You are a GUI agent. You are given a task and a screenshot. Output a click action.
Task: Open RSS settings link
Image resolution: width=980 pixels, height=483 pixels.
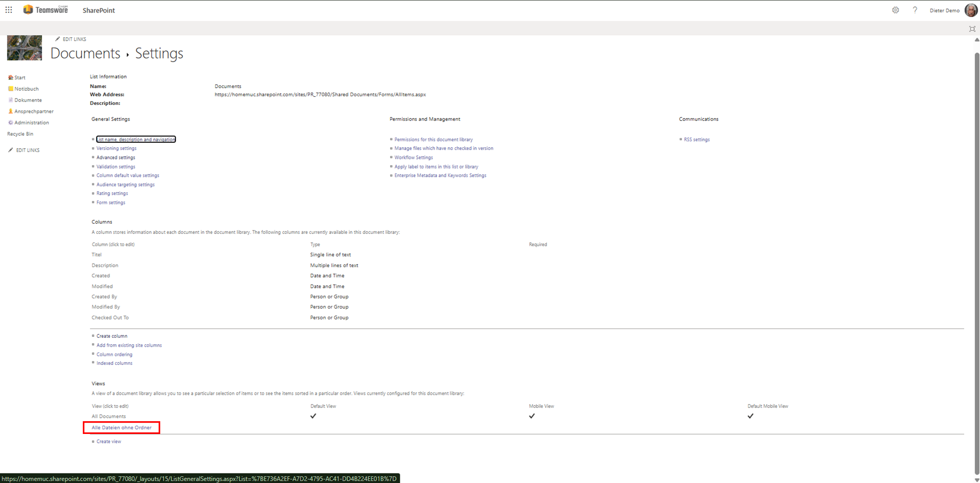coord(696,140)
